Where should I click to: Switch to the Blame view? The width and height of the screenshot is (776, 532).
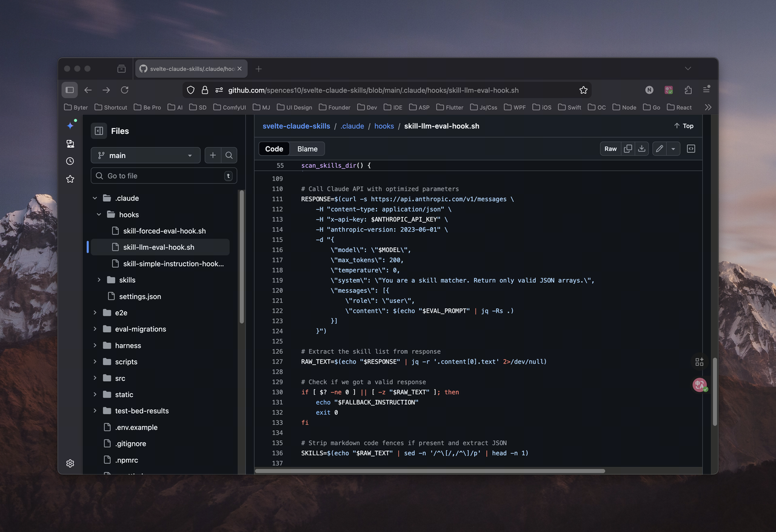(x=307, y=149)
